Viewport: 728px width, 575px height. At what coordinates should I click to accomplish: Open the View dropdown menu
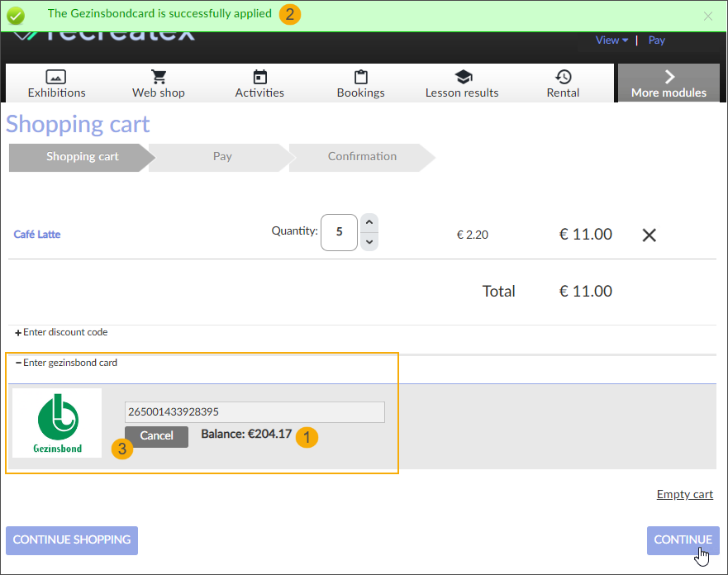pyautogui.click(x=611, y=40)
